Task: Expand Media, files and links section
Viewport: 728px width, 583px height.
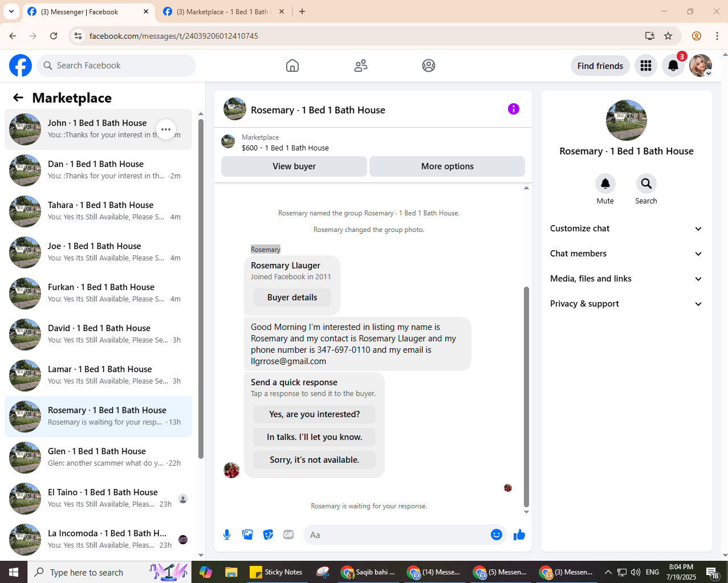Action: tap(626, 279)
